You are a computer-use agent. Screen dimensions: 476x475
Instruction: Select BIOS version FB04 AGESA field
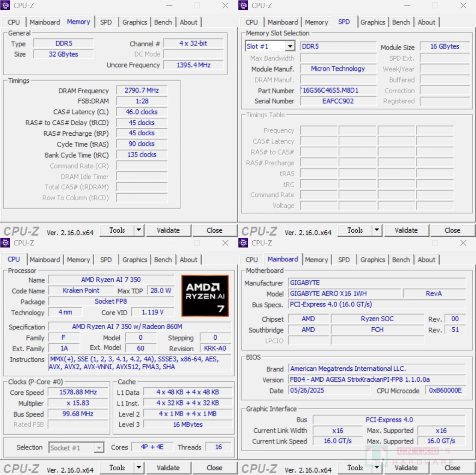point(377,380)
